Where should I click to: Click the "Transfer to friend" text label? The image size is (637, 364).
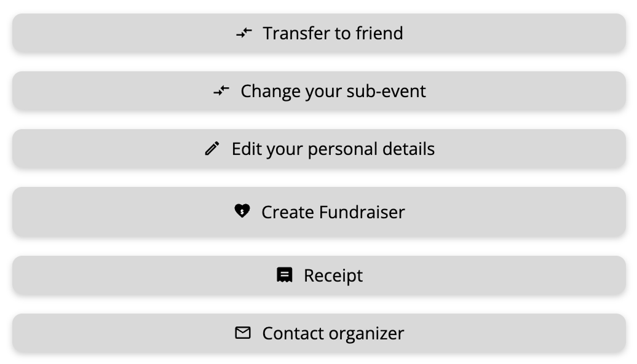[x=333, y=33]
